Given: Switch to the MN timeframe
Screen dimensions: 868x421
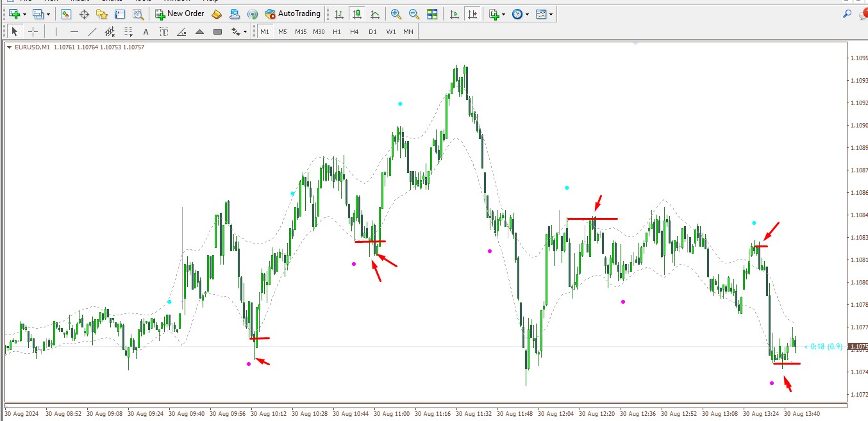Looking at the screenshot, I should pos(408,31).
